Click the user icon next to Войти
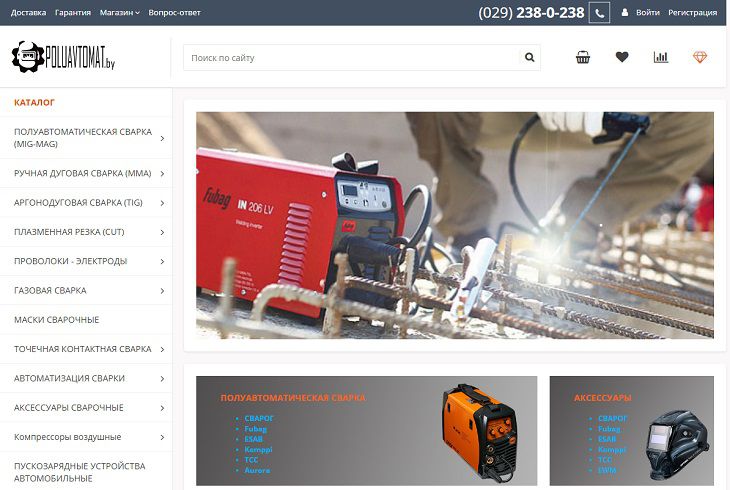This screenshot has width=730, height=490. tap(625, 13)
